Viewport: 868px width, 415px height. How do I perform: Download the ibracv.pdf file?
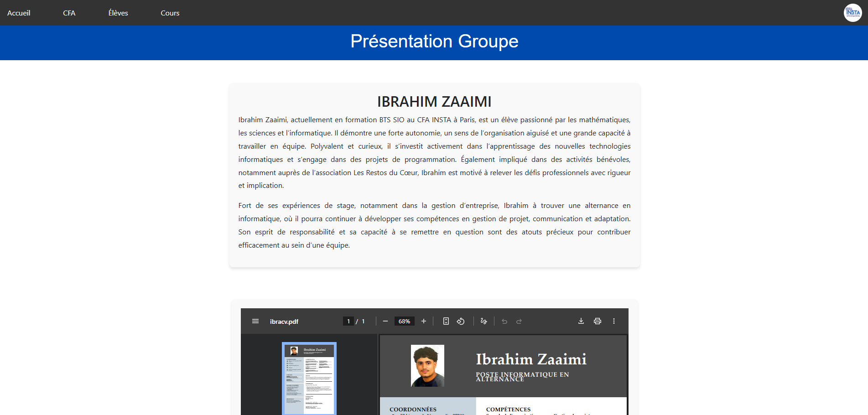pos(581,321)
